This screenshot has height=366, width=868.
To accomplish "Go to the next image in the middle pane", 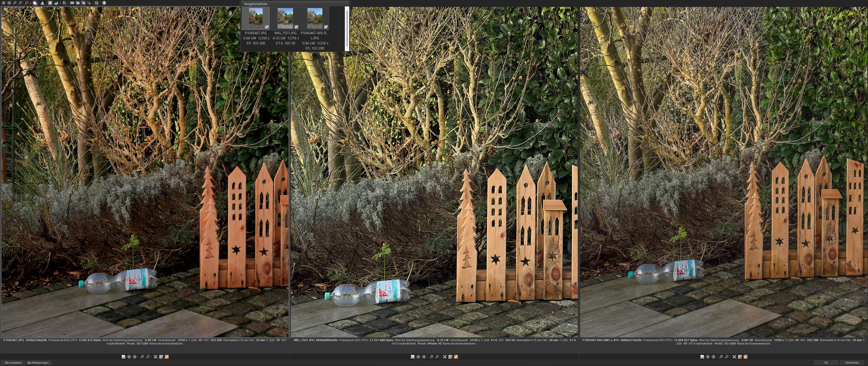I will (x=424, y=357).
